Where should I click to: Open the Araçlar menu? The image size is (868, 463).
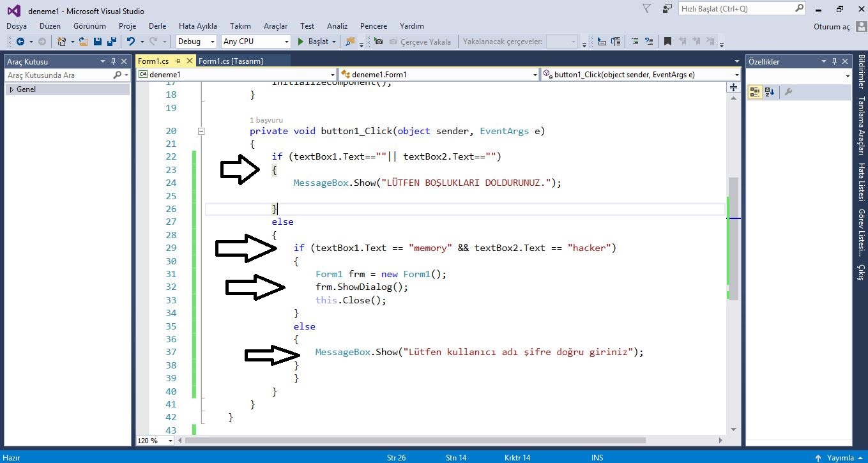click(x=276, y=26)
